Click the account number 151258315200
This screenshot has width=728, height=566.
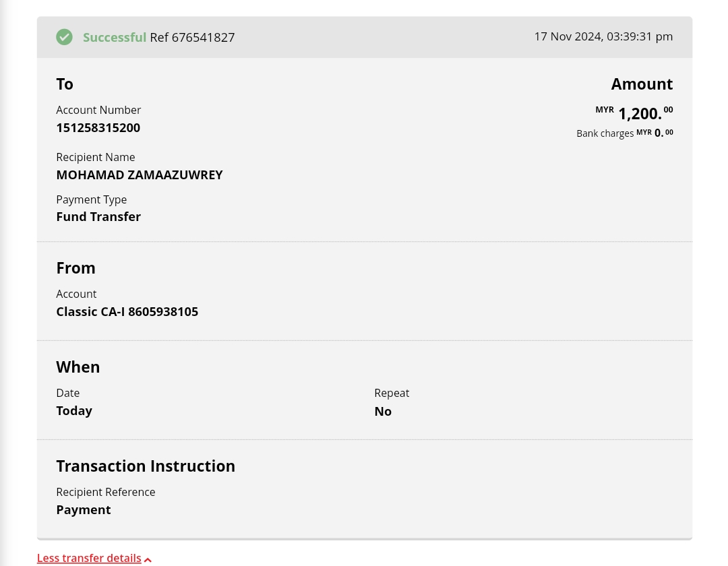(x=98, y=127)
